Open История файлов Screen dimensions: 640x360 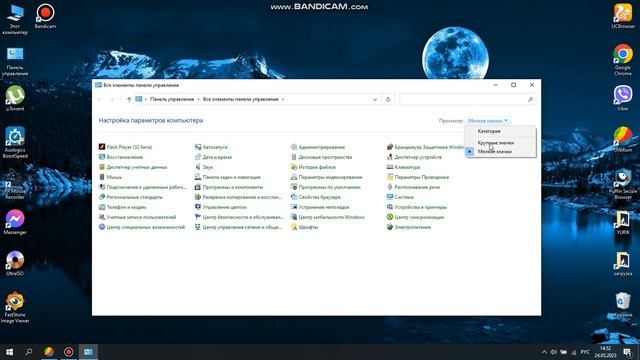[313, 167]
